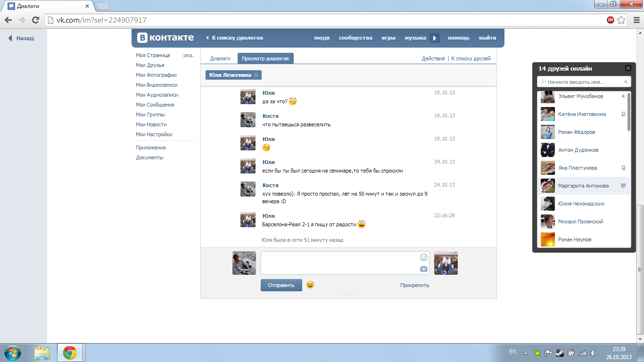Screen dimensions: 644x362
Task: Open Мои Фотографии in sidebar
Action: coord(156,75)
